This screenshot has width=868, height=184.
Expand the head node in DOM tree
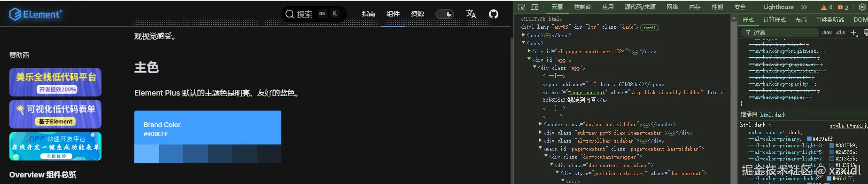point(523,35)
